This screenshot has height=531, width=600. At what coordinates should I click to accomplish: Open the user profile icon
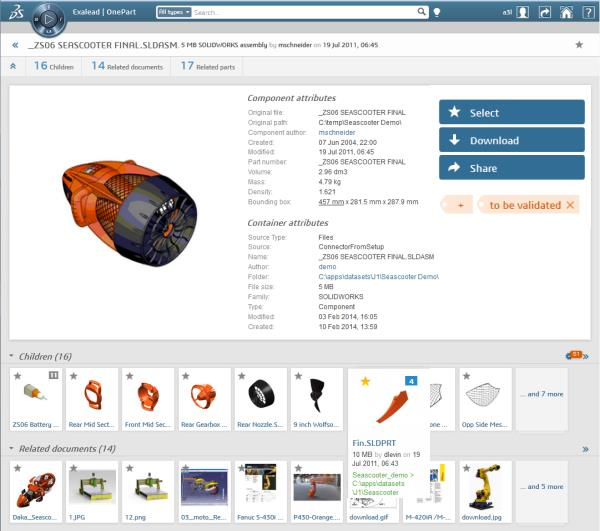[522, 12]
